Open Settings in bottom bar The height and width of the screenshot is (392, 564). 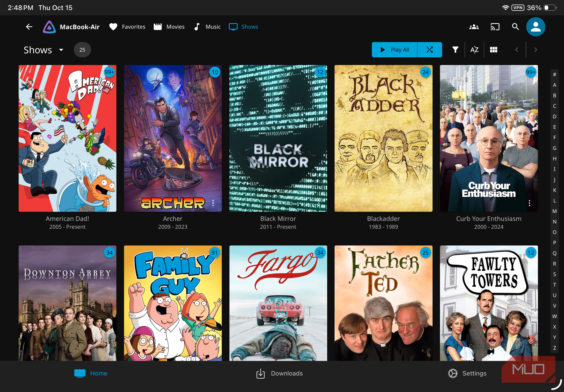[x=467, y=374]
